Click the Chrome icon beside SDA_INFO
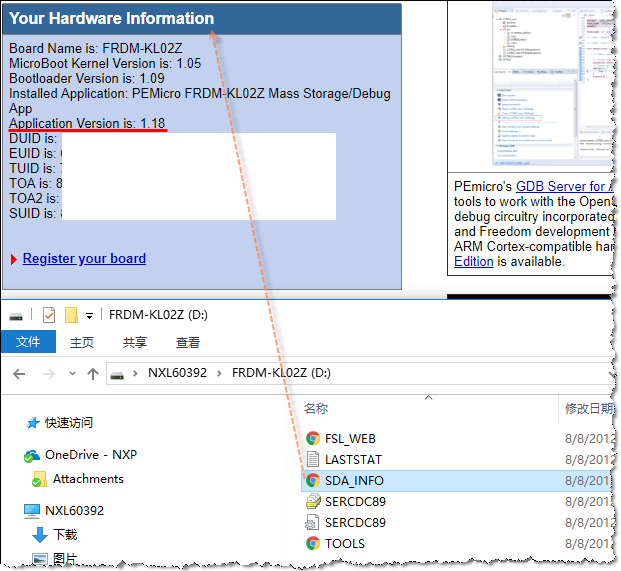The height and width of the screenshot is (571, 621). point(313,480)
